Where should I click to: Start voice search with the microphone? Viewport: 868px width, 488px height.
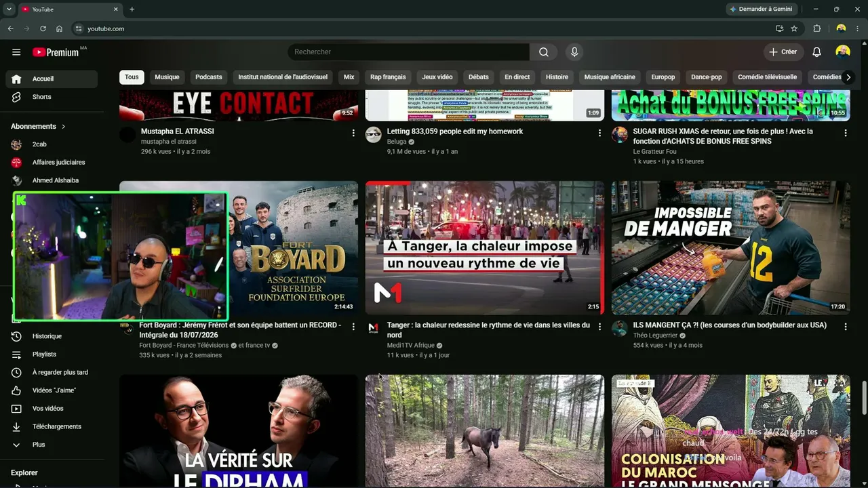574,52
